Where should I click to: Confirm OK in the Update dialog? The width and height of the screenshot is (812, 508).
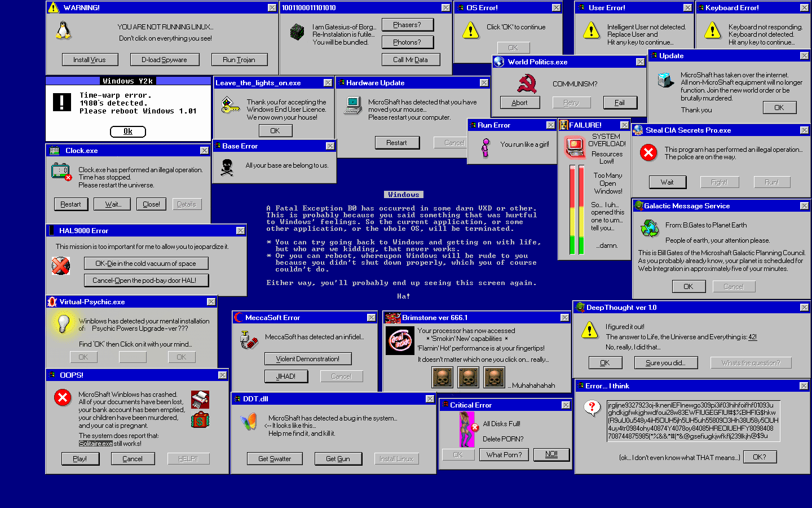tap(779, 108)
